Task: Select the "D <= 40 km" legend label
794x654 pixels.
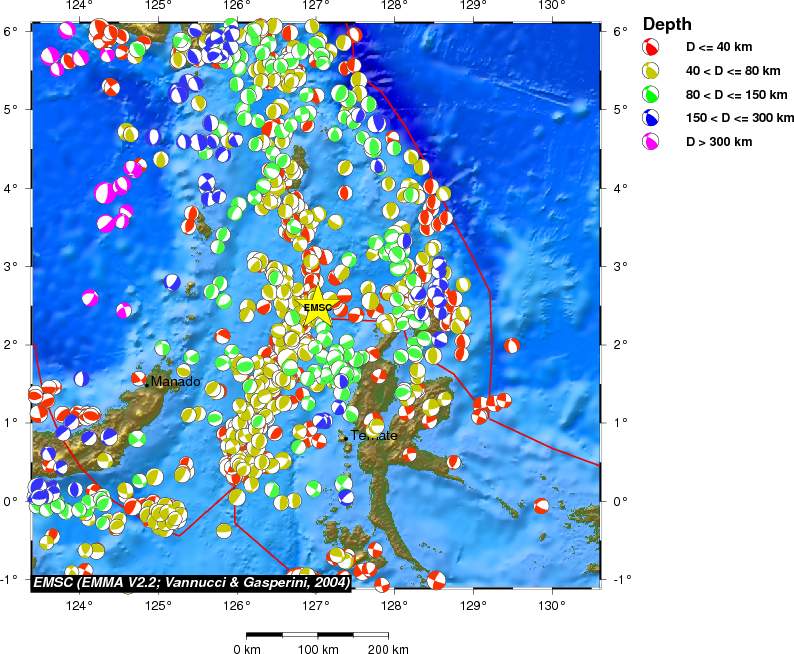Action: [718, 47]
